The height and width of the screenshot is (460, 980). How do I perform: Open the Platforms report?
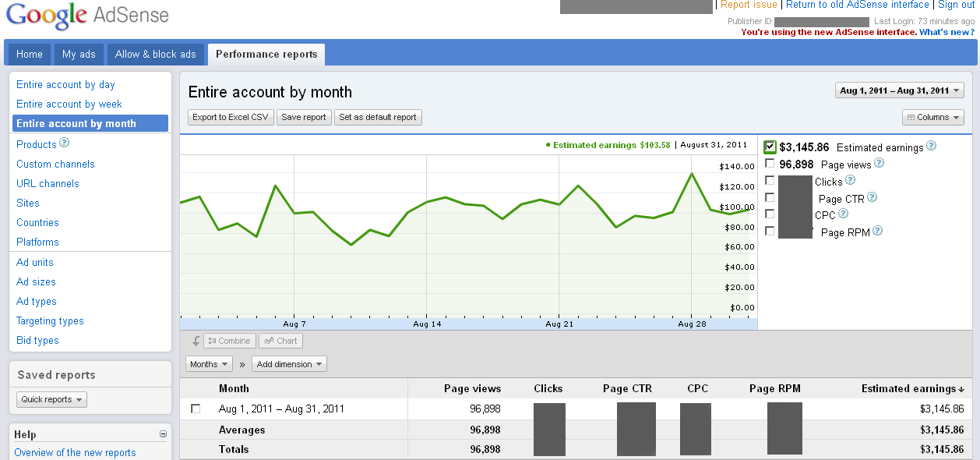click(37, 242)
